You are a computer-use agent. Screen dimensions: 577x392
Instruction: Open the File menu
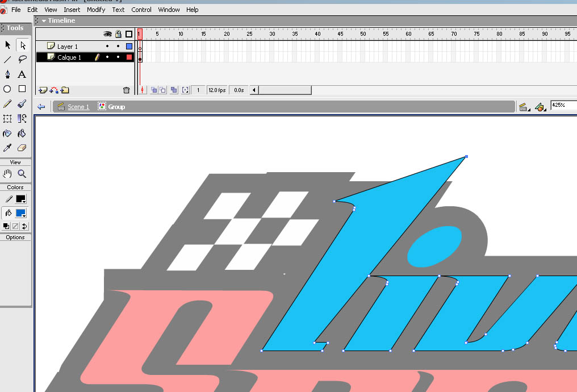point(16,10)
